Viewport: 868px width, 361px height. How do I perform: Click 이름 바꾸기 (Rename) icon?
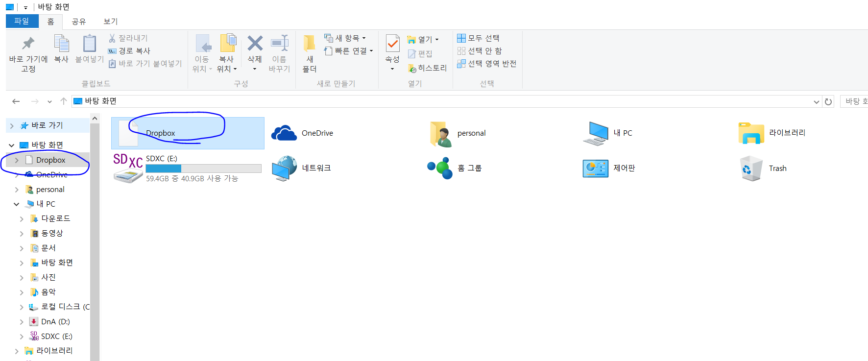(x=279, y=43)
